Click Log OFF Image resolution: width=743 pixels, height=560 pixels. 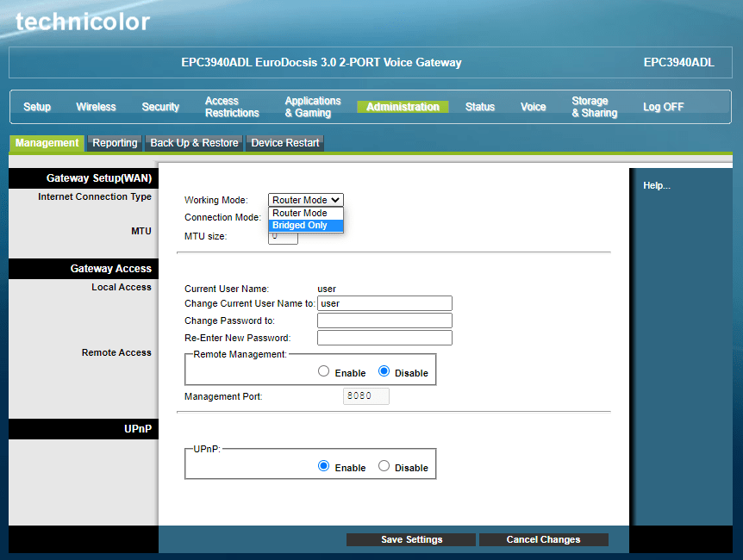coord(663,107)
